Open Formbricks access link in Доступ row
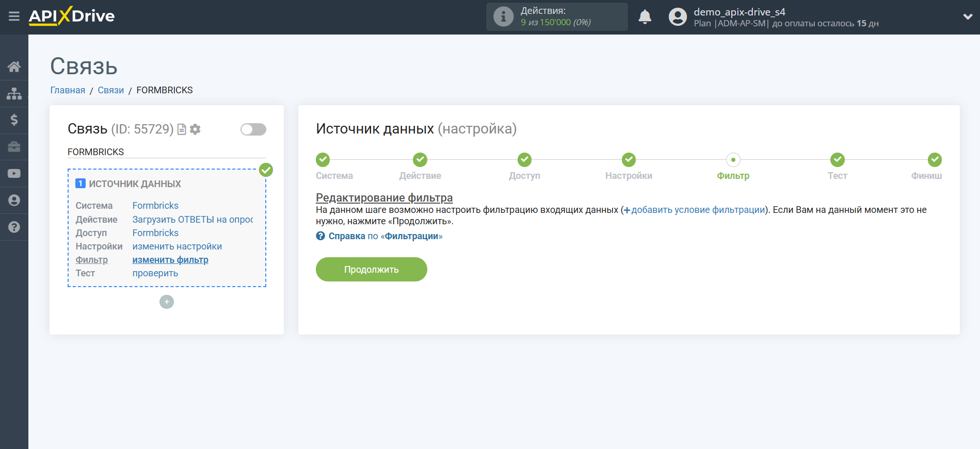The image size is (980, 449). click(x=155, y=233)
